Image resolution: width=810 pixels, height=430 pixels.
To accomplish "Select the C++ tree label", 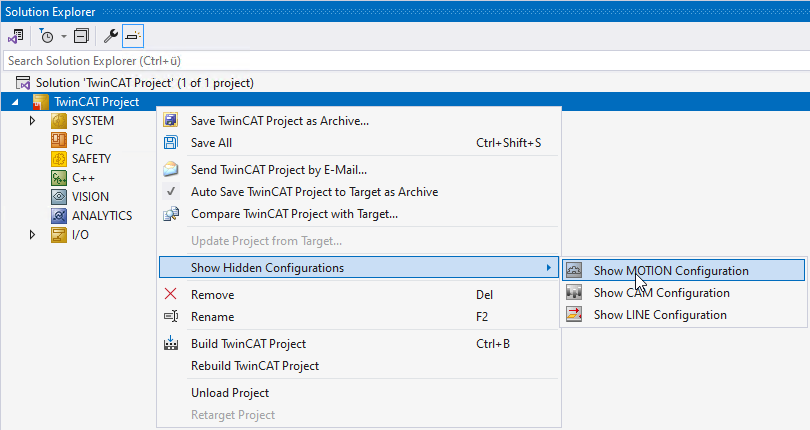I will tap(83, 178).
